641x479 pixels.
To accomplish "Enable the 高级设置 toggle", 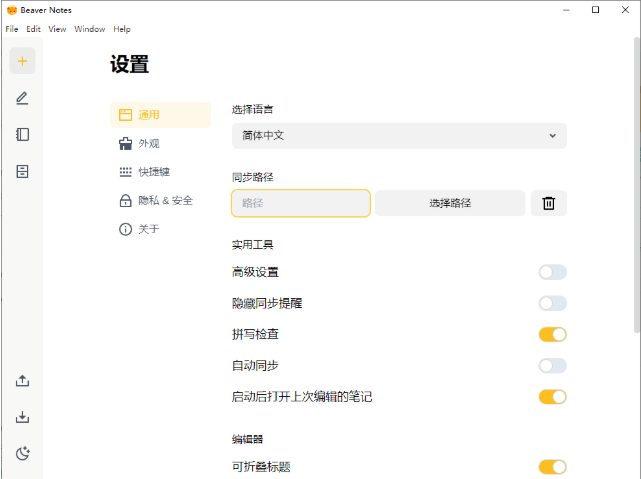I will 552,272.
